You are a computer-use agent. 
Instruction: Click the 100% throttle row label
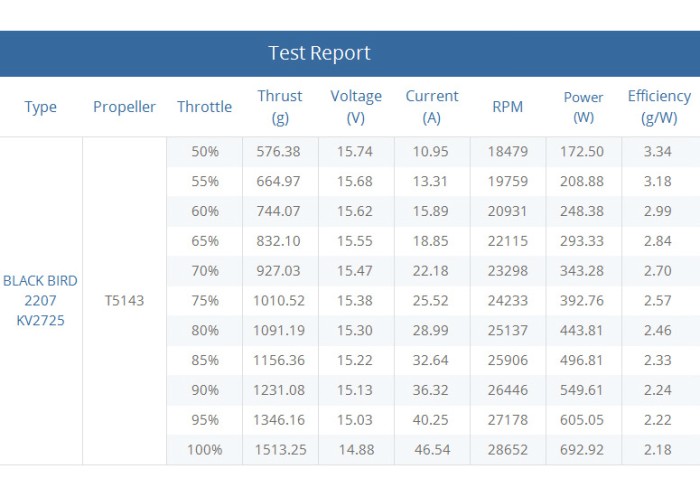[x=205, y=450]
